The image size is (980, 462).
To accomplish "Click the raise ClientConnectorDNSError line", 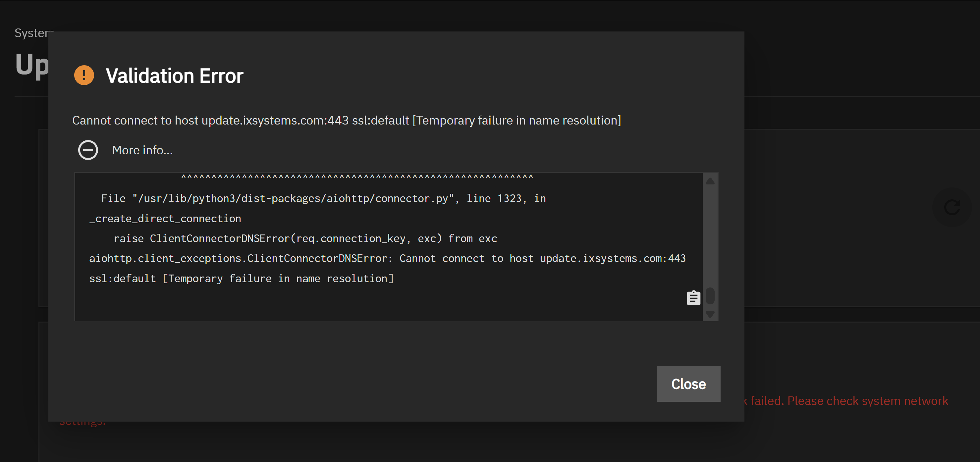I will coord(305,238).
